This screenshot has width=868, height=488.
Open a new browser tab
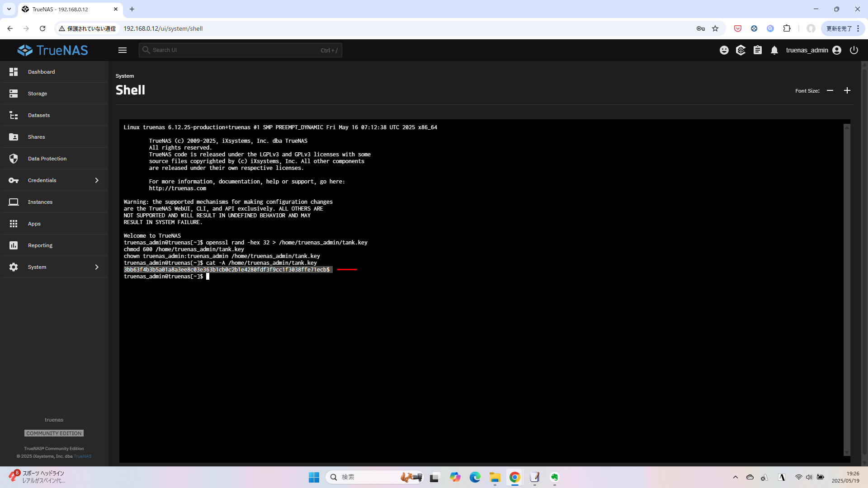point(132,9)
